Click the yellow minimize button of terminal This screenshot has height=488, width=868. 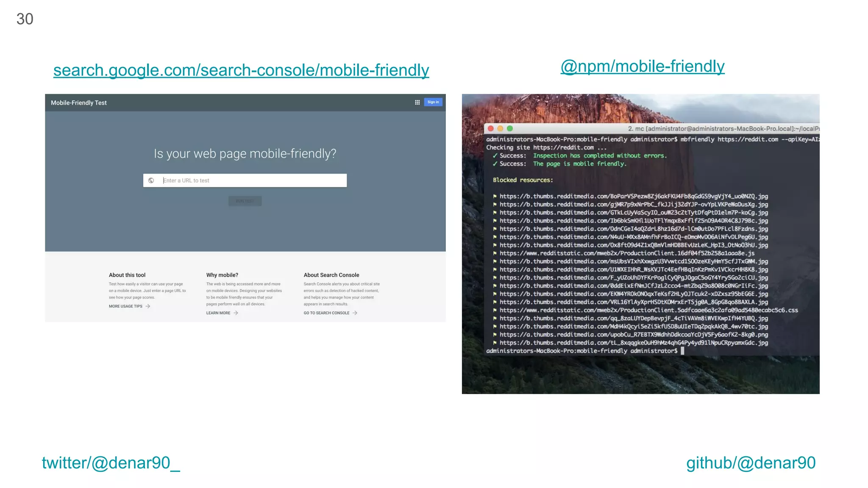(500, 128)
